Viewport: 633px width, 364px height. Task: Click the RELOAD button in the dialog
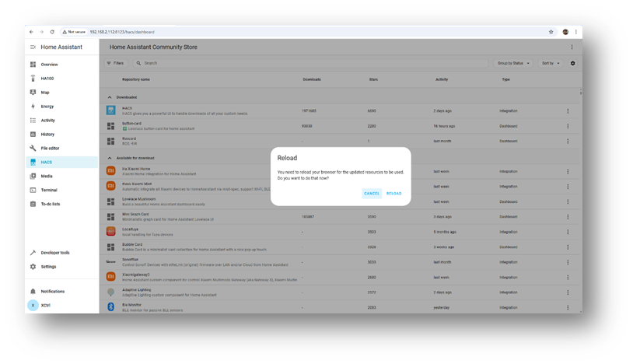(x=393, y=194)
